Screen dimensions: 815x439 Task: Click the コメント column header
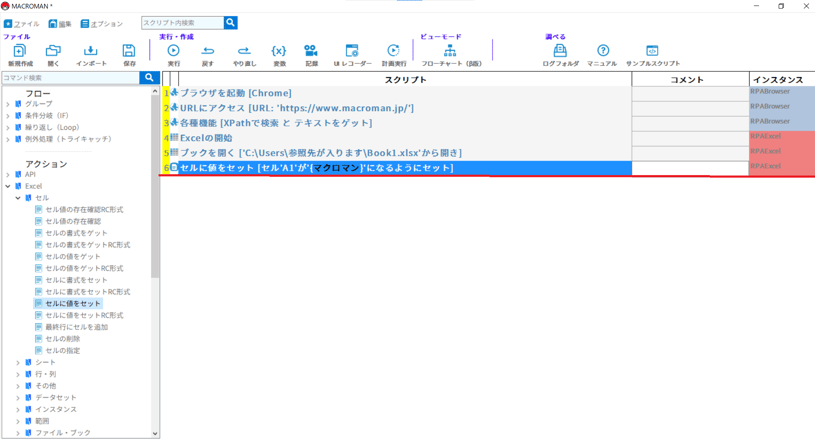point(690,79)
